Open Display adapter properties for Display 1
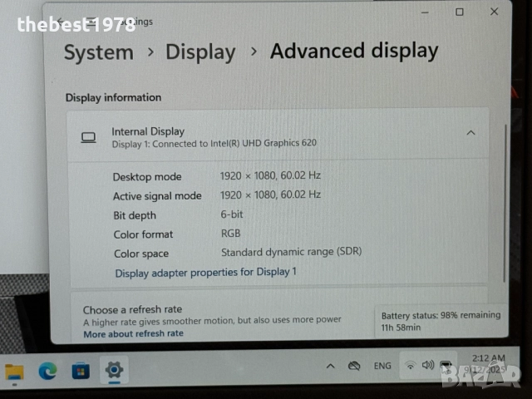Viewport: 532px width, 399px height. 205,273
